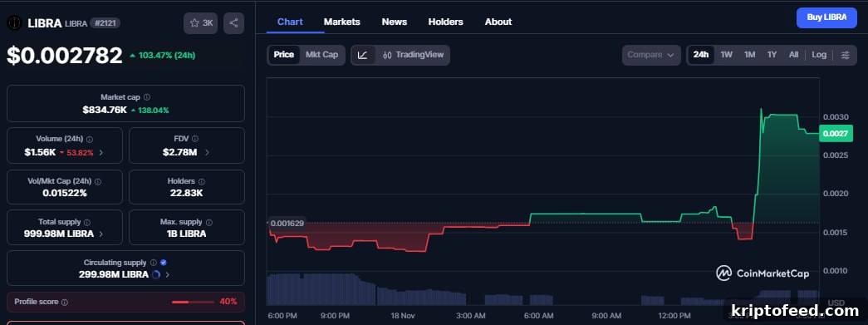Viewport: 868px width, 325px height.
Task: Open Total supply info icon
Action: coord(86,222)
